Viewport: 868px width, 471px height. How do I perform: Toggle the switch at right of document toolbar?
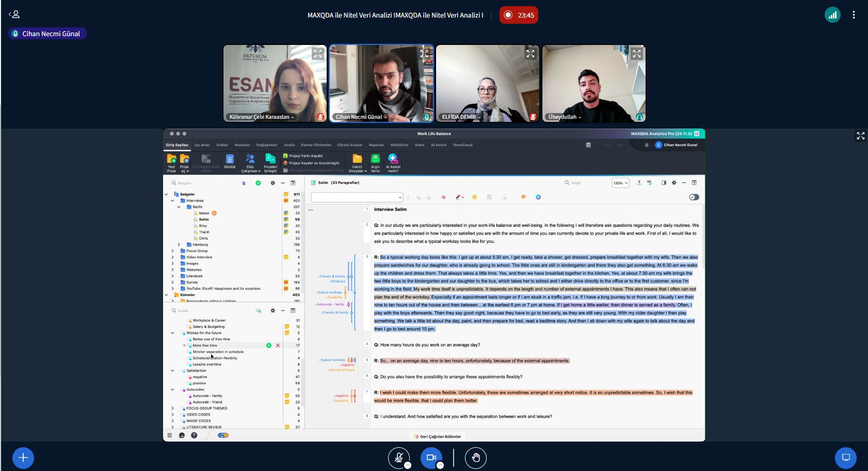[694, 197]
